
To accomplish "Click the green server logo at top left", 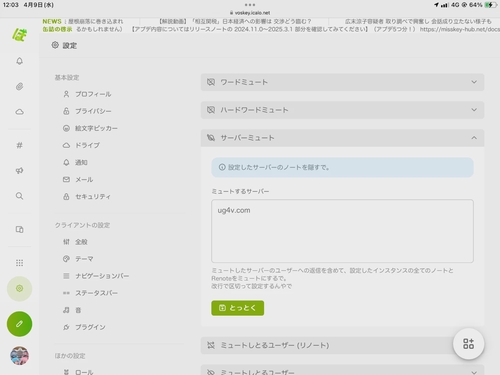I will (19, 35).
